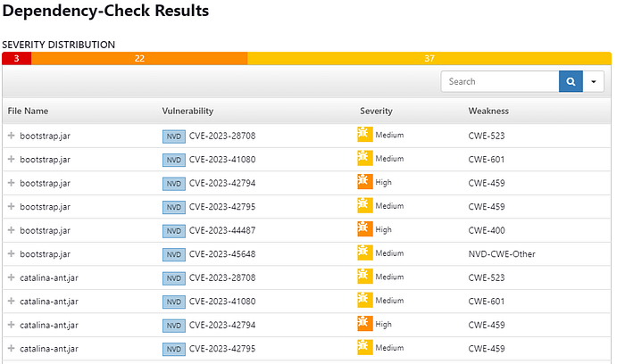625x364 pixels.
Task: Click High severity bug icon for catalina-ant.jar CVE-2023-42794
Action: click(364, 323)
